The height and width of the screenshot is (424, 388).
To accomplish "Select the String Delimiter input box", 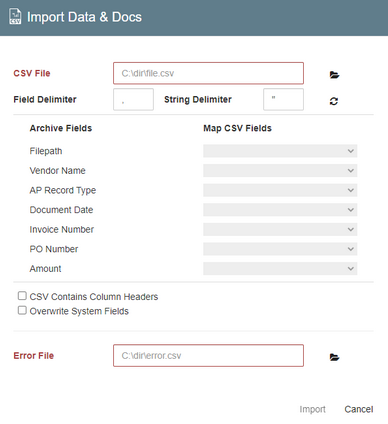I will [x=283, y=99].
